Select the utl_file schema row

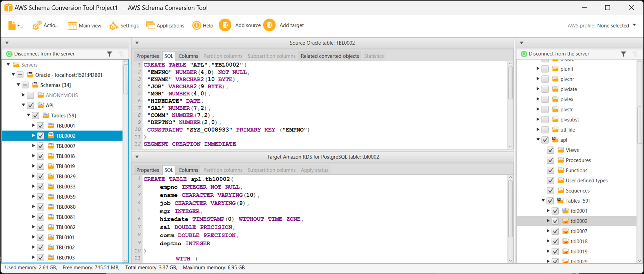pyautogui.click(x=576, y=130)
